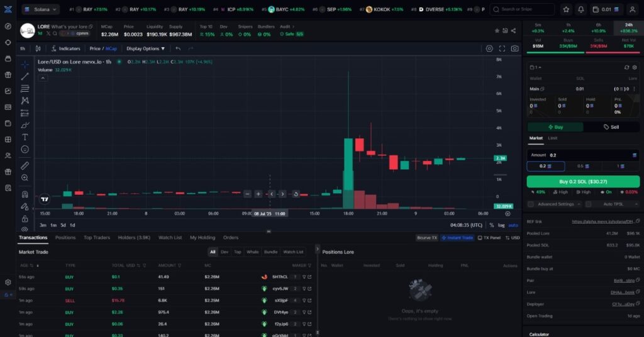
Task: Filter market trades by Bundle
Action: click(x=270, y=252)
